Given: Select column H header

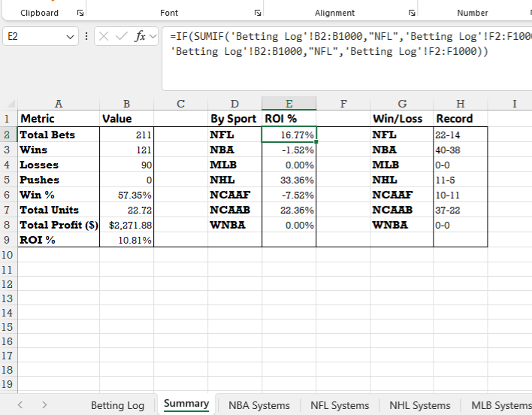Looking at the screenshot, I should (461, 104).
